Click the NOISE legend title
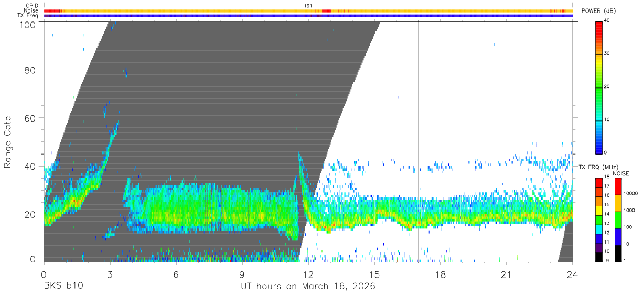Image resolution: width=644 pixels, height=297 pixels. pyautogui.click(x=621, y=173)
